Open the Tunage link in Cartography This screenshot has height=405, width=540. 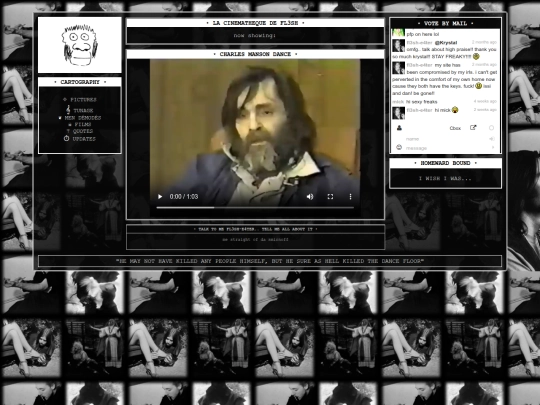pos(83,111)
